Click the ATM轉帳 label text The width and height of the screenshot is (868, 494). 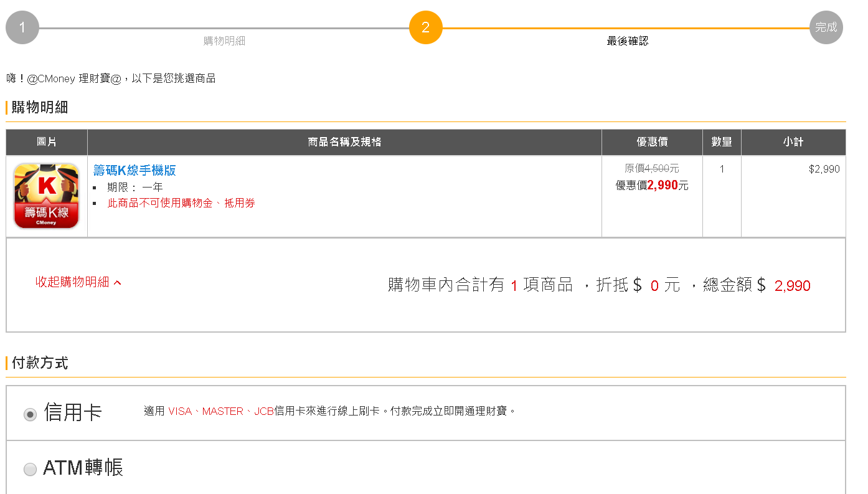(x=83, y=467)
